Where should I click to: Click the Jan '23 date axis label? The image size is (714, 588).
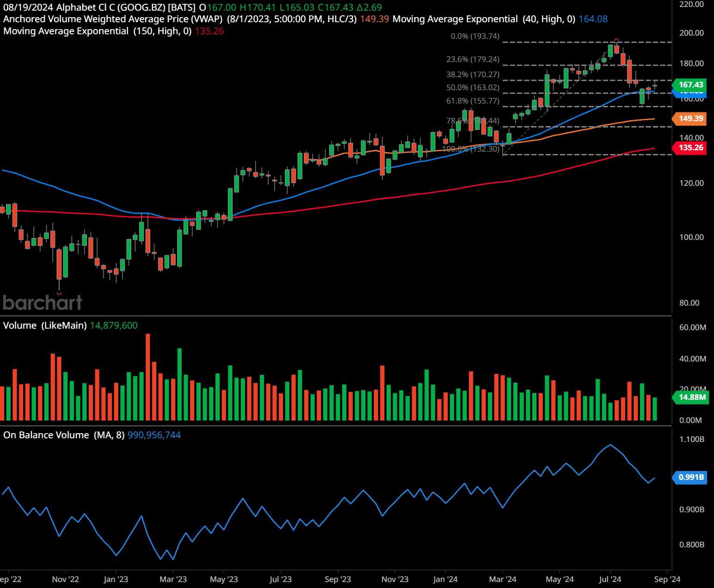click(x=116, y=579)
